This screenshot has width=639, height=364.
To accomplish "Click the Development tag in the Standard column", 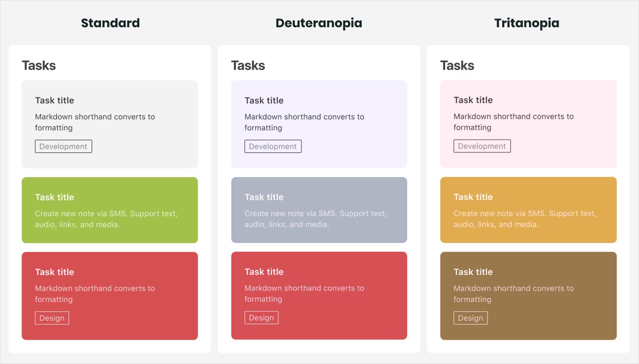I will point(63,146).
